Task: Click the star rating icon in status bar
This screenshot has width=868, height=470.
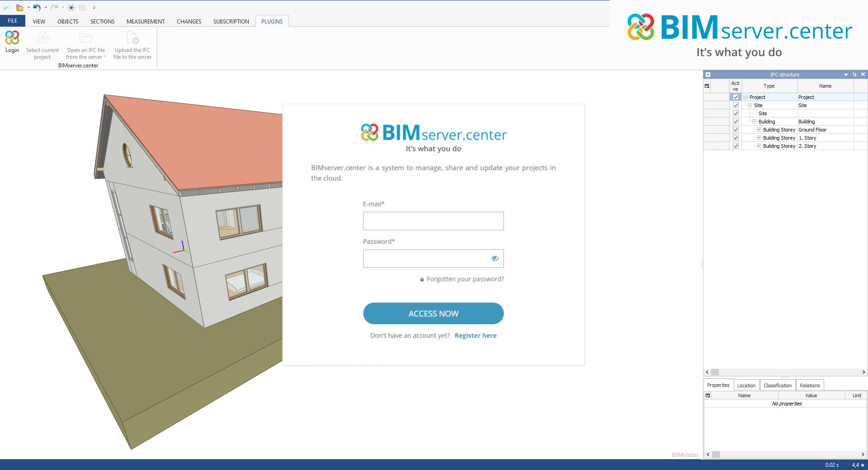Action: pos(863,465)
